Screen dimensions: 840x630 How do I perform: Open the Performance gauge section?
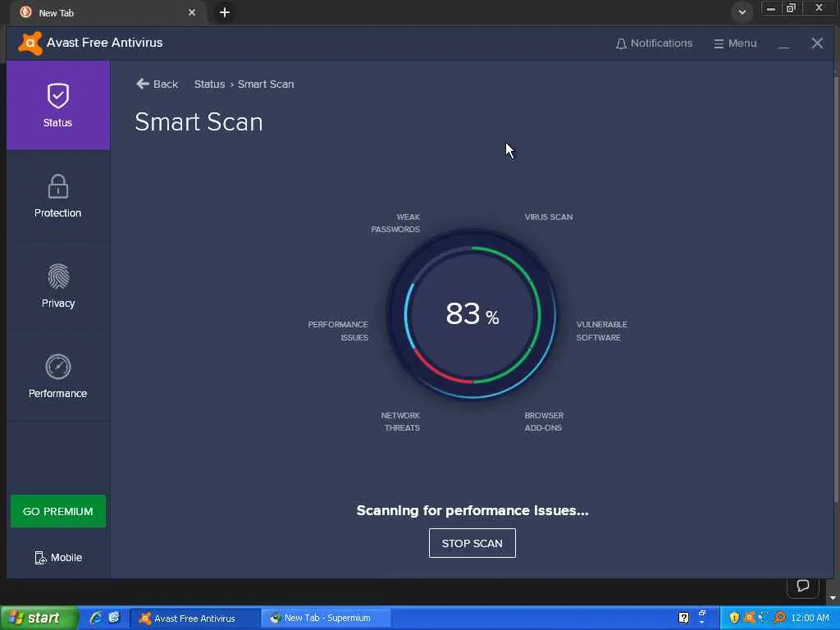pos(58,376)
